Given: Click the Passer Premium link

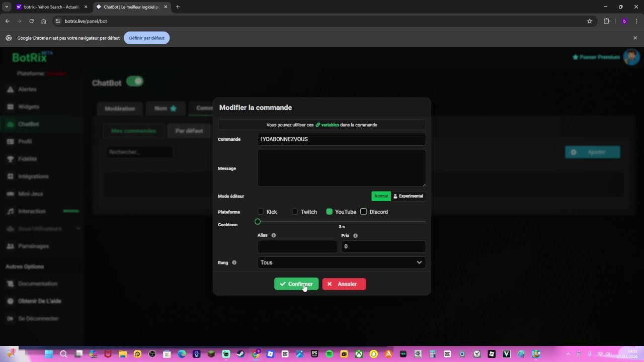Looking at the screenshot, I should pyautogui.click(x=596, y=57).
